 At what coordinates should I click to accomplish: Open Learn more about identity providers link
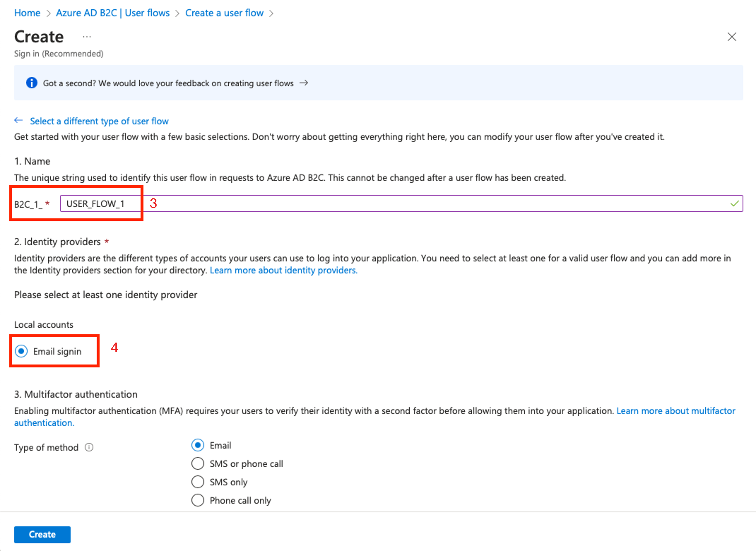pos(283,270)
